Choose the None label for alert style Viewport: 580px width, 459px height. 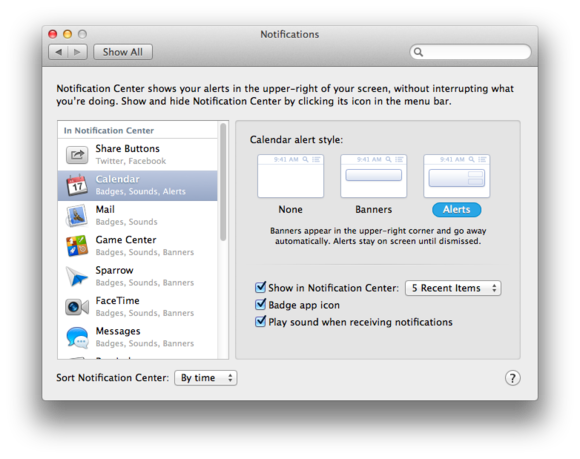[290, 209]
